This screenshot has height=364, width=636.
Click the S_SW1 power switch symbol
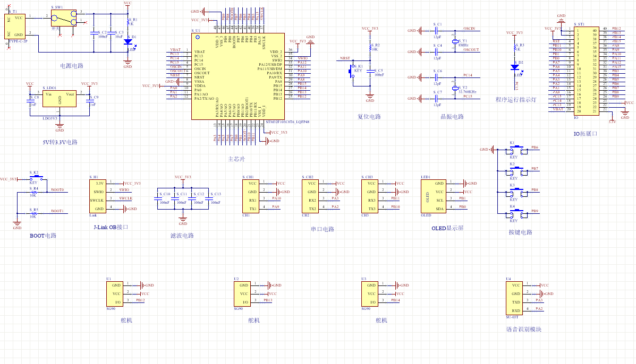point(64,18)
